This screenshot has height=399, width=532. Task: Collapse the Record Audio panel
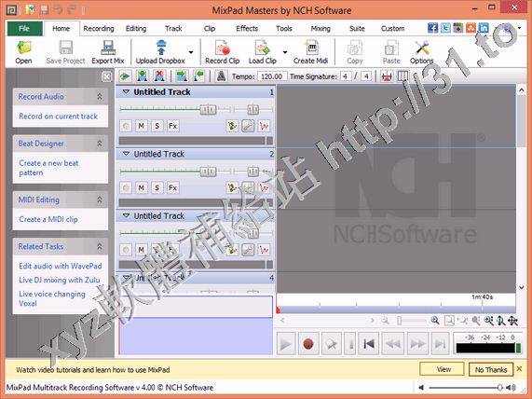point(100,97)
